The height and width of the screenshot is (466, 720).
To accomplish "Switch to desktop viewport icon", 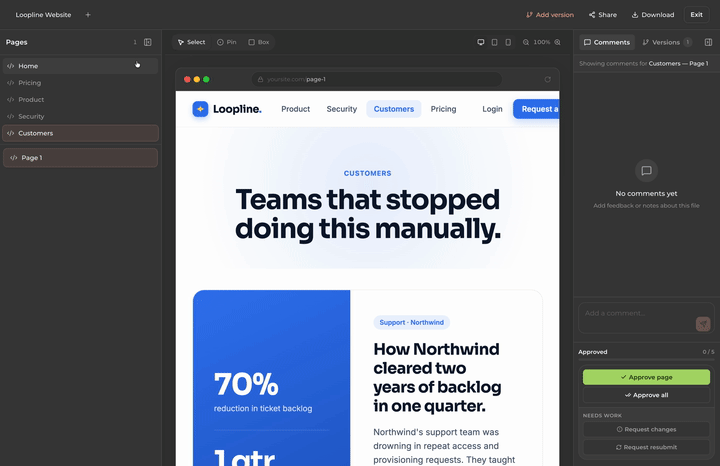I will (481, 42).
